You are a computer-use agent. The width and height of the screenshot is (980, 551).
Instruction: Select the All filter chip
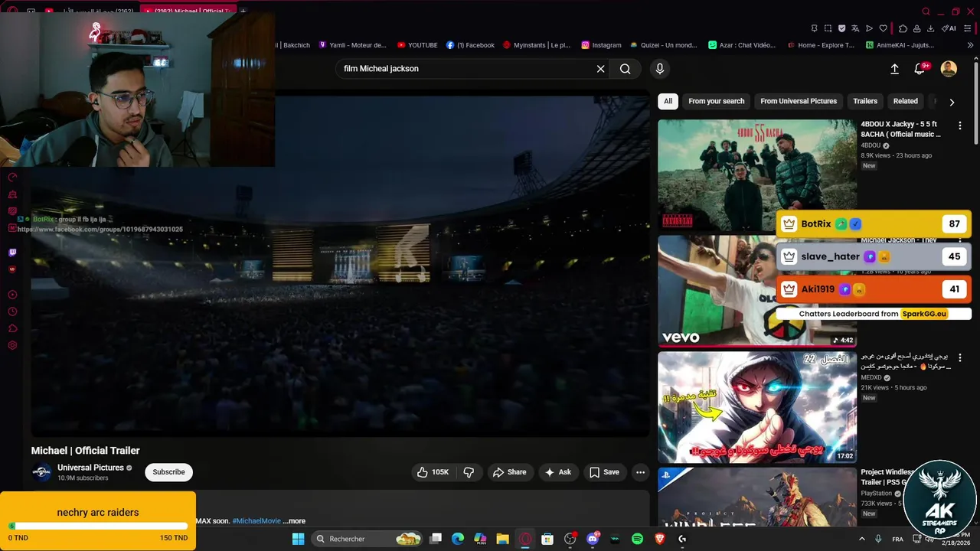click(668, 101)
